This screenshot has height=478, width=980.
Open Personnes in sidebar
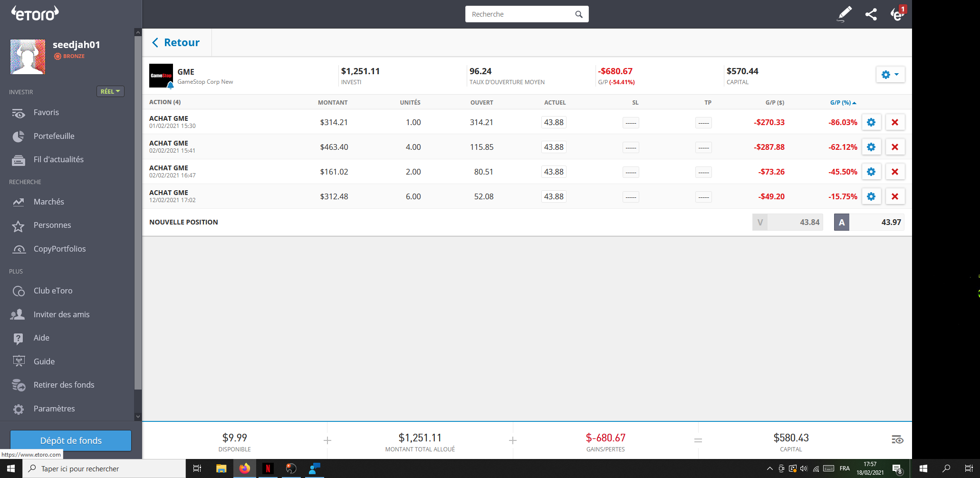point(52,225)
